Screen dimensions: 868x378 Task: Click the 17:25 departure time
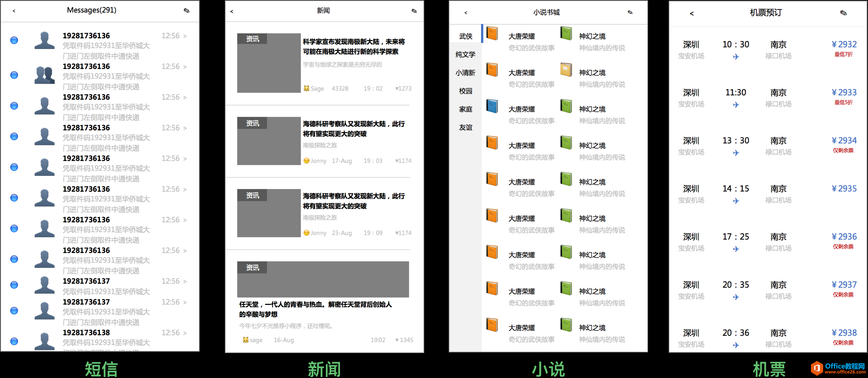736,237
